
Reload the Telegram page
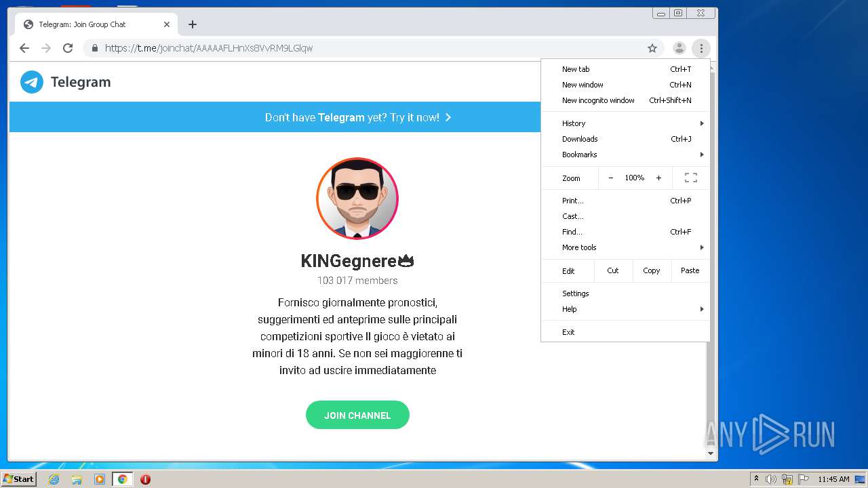pyautogui.click(x=68, y=48)
